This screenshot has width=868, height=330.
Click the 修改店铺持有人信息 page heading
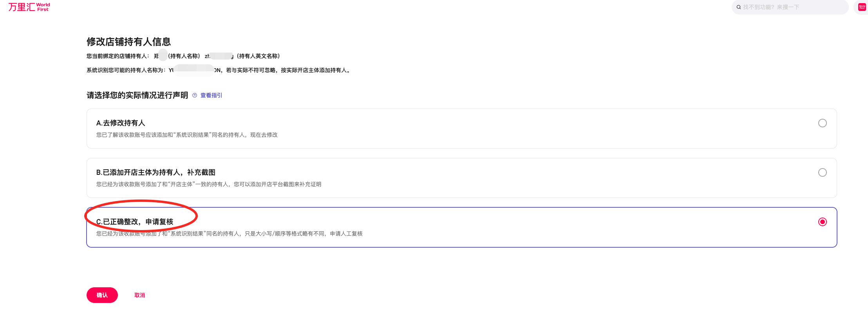pyautogui.click(x=128, y=42)
